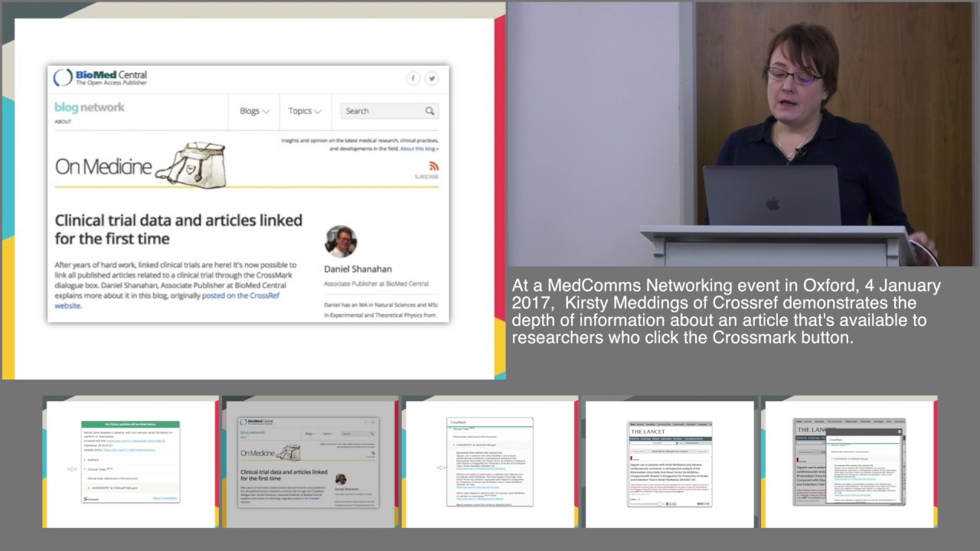Follow the 'About this blog' link
Image resolution: width=980 pixels, height=551 pixels.
[x=420, y=149]
